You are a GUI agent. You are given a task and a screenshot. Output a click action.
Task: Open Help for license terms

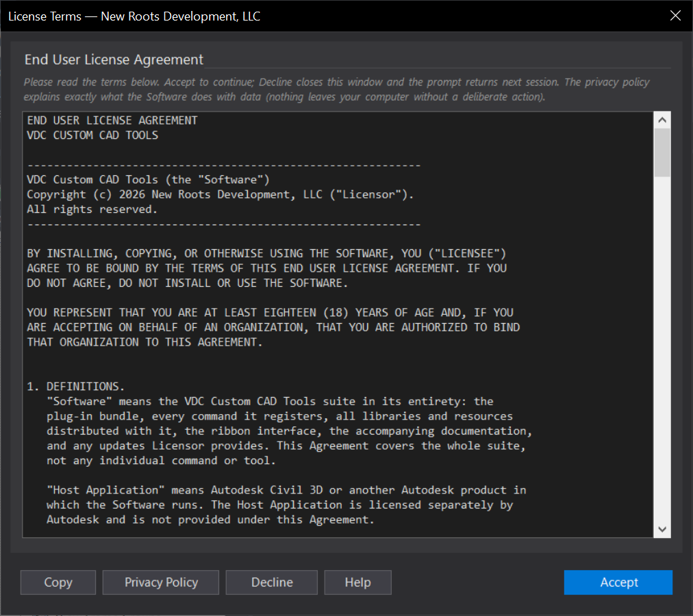(x=357, y=582)
